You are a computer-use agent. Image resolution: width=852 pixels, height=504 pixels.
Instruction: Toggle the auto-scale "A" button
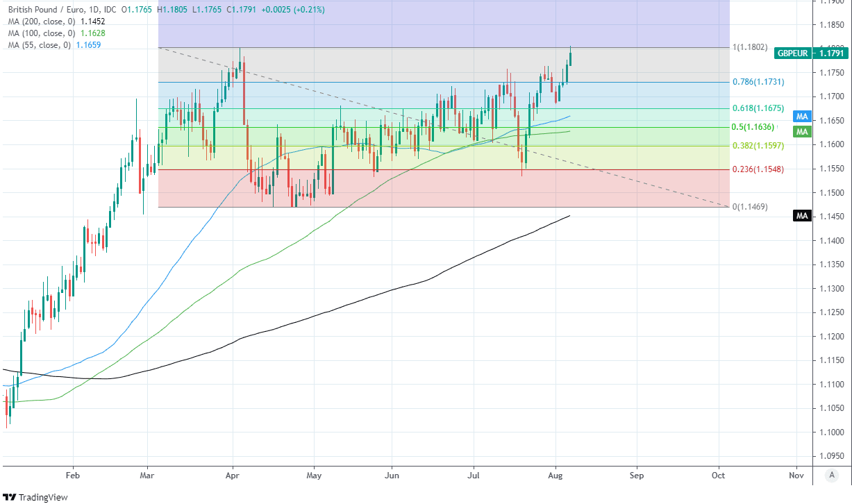831,476
